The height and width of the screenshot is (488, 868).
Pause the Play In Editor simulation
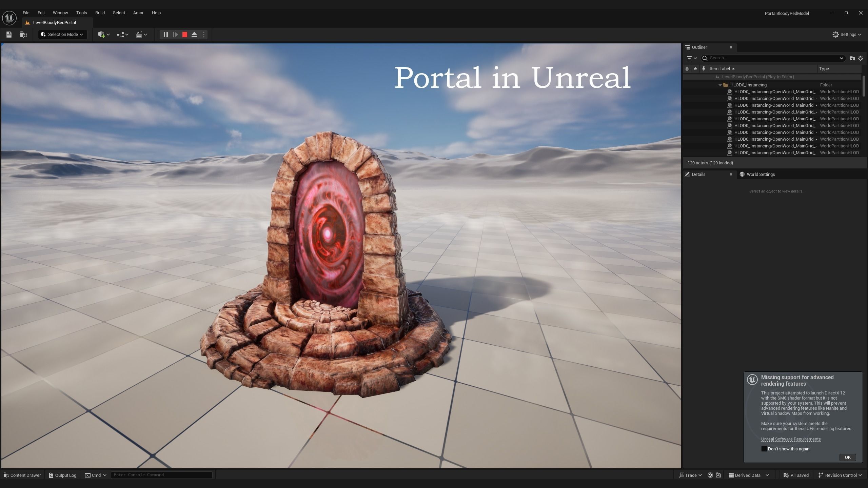pos(165,35)
